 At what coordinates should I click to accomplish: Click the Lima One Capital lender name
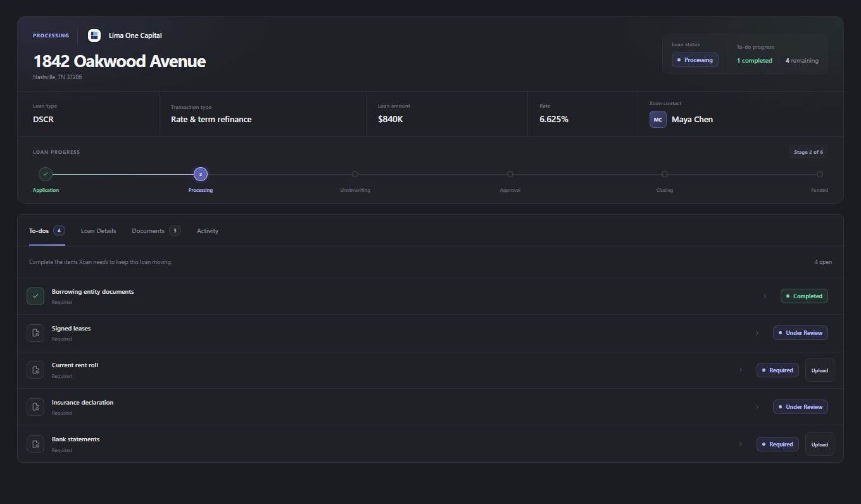(x=135, y=35)
